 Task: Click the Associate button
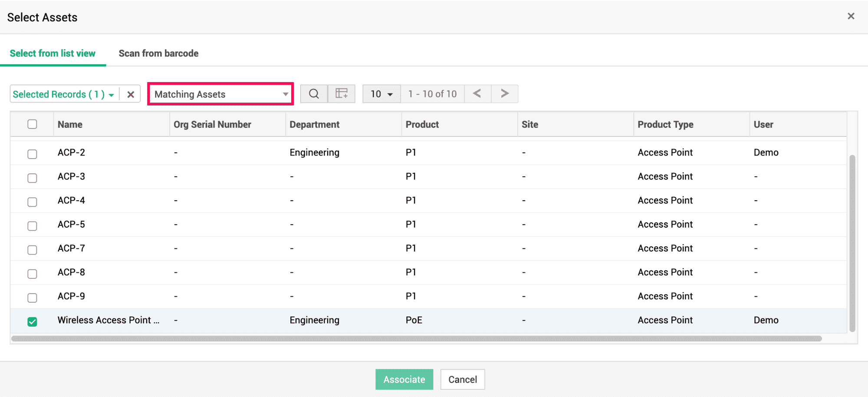404,379
